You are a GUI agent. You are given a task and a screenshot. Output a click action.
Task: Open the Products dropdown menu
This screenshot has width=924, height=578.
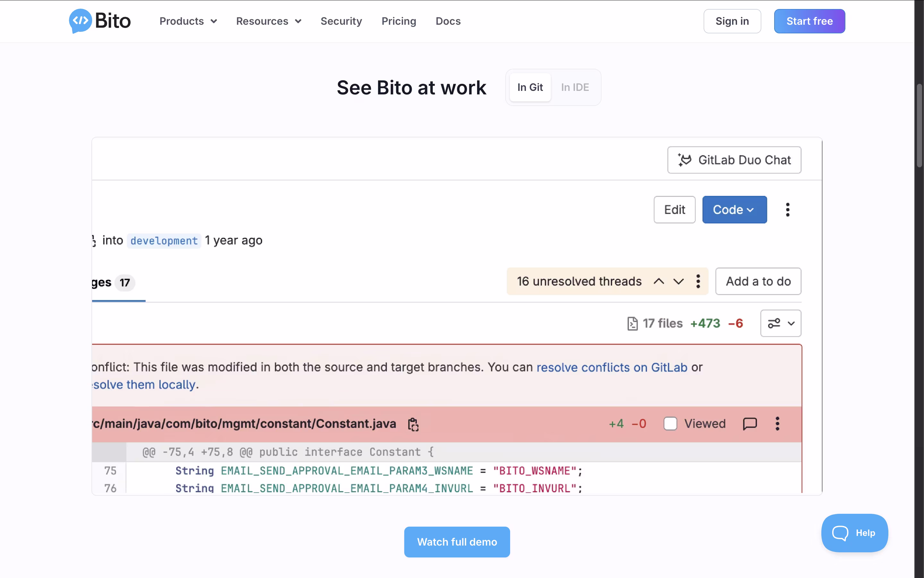click(x=188, y=21)
